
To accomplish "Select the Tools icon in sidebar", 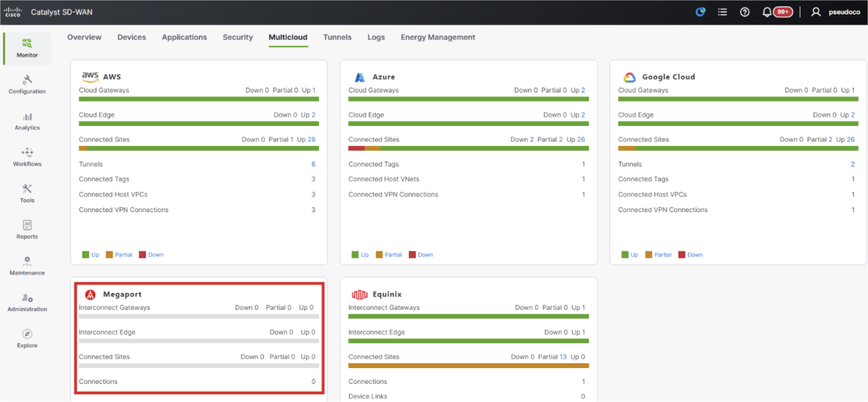I will 27,188.
